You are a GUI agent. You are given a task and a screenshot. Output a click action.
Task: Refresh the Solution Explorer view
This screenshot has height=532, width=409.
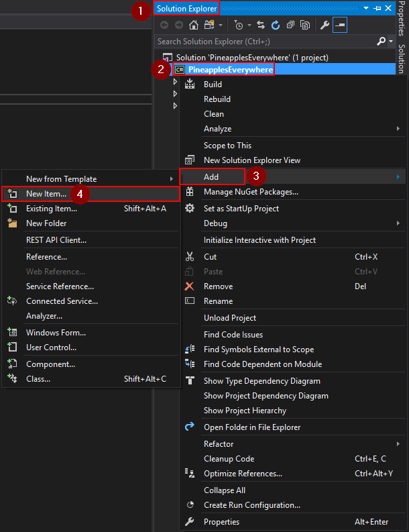[x=275, y=25]
